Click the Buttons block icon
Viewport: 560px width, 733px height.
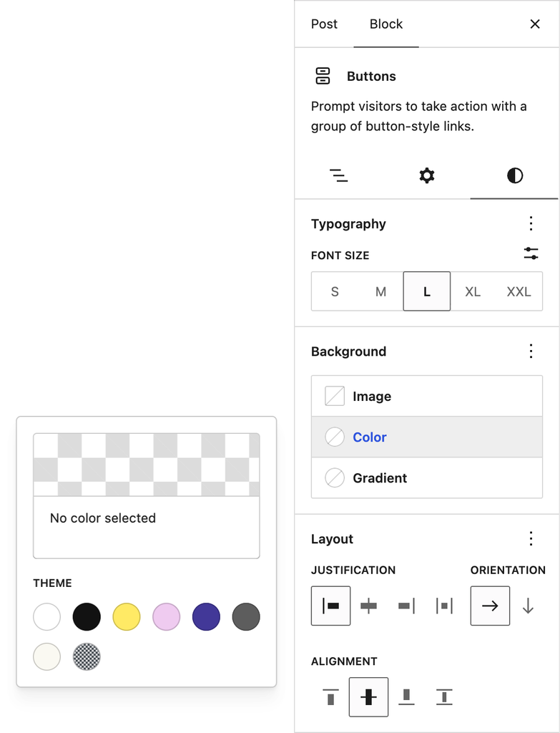[x=323, y=76]
